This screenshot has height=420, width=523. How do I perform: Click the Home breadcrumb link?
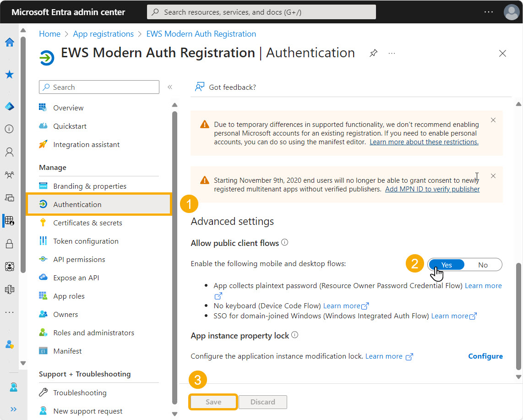[x=50, y=34]
